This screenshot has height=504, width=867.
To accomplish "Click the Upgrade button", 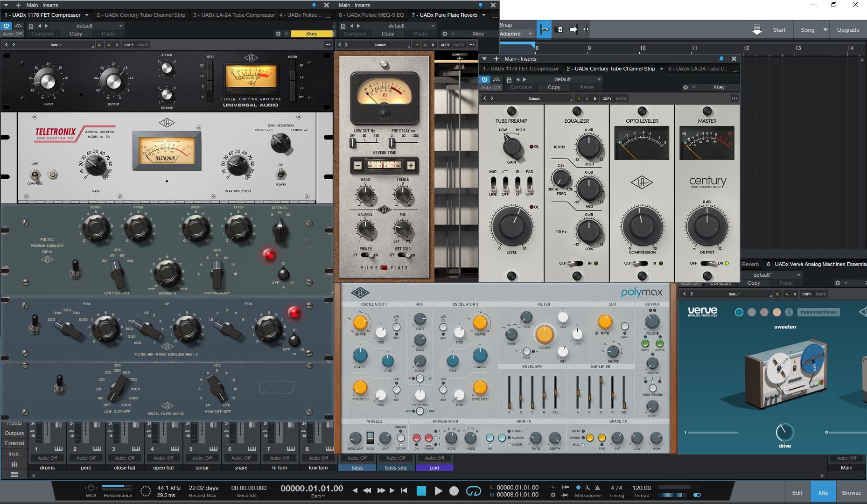I will point(848,30).
